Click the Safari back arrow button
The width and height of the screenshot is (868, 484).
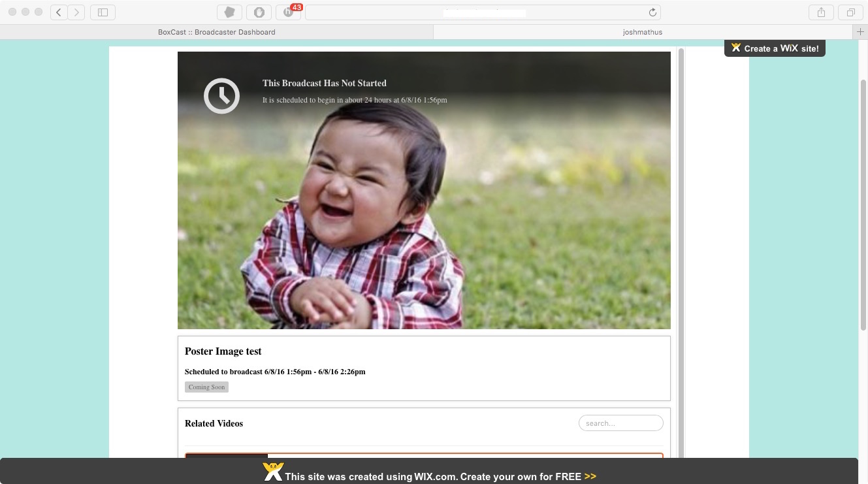tap(59, 12)
